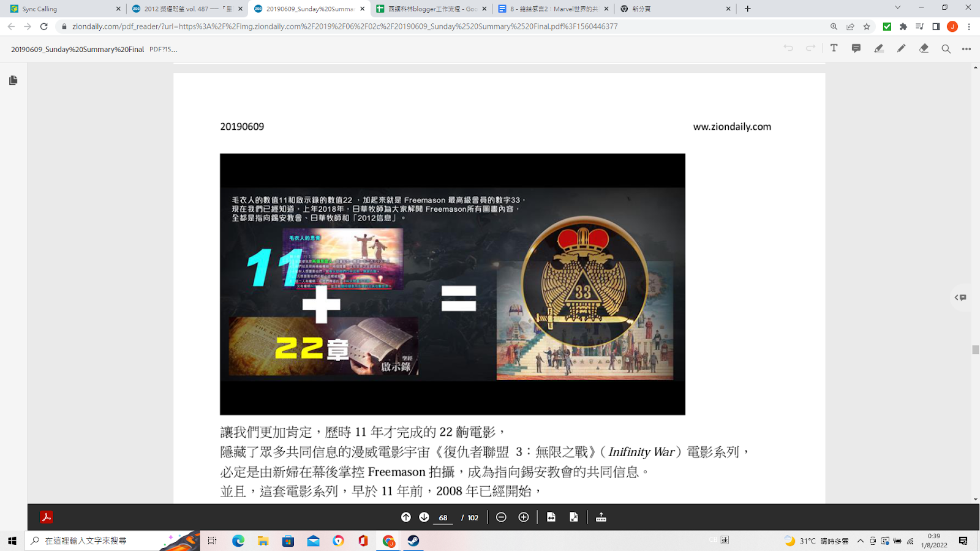Open the page thumbnails panel icon
Image resolution: width=980 pixels, height=551 pixels.
click(x=13, y=80)
